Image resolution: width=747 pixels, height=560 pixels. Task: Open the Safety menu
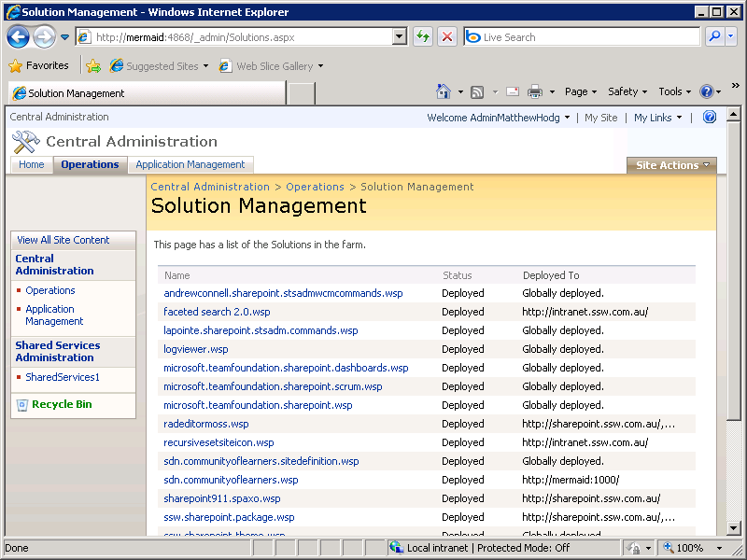point(627,91)
